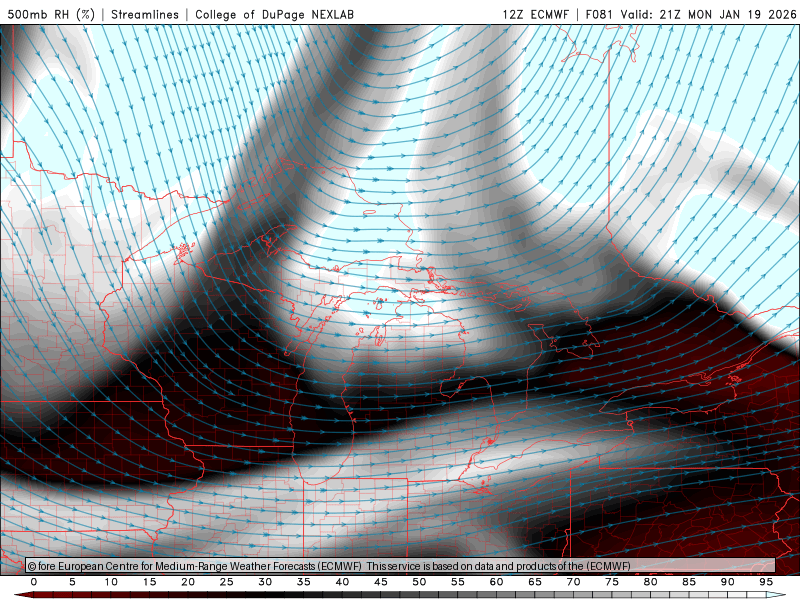800x600 pixels.
Task: Click the '80' tick label on the legend
Action: pyautogui.click(x=650, y=582)
